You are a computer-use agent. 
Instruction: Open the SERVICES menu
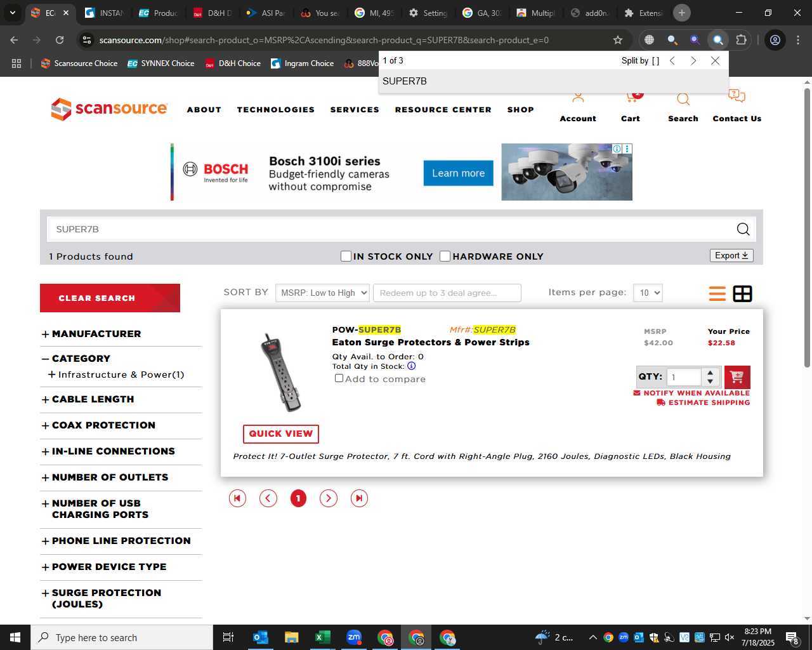(x=355, y=110)
